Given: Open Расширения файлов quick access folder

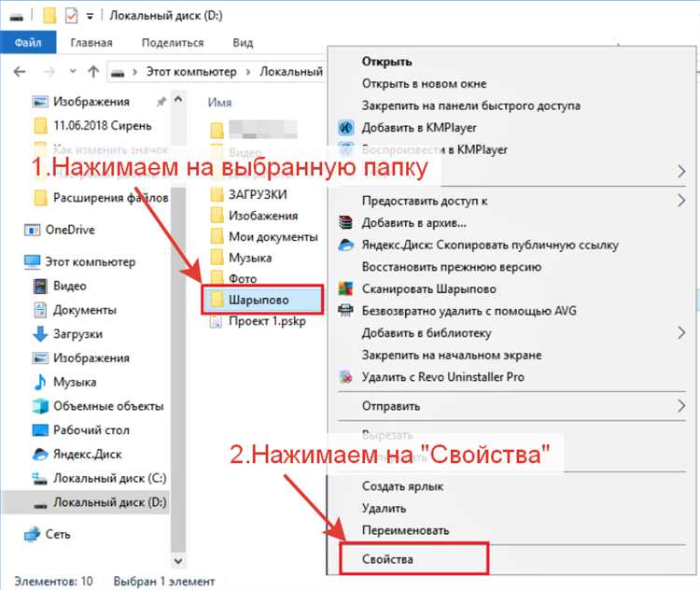Looking at the screenshot, I should tap(102, 198).
